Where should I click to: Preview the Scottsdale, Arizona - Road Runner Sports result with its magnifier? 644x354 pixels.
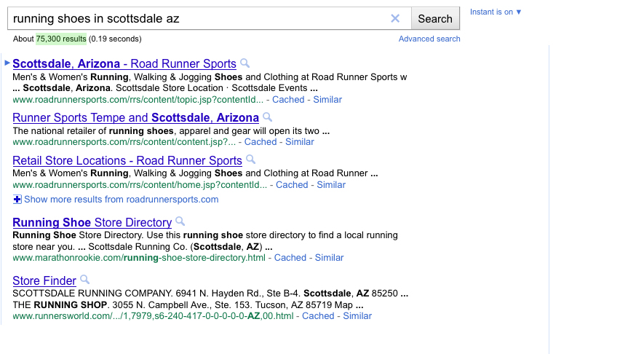[x=245, y=63]
